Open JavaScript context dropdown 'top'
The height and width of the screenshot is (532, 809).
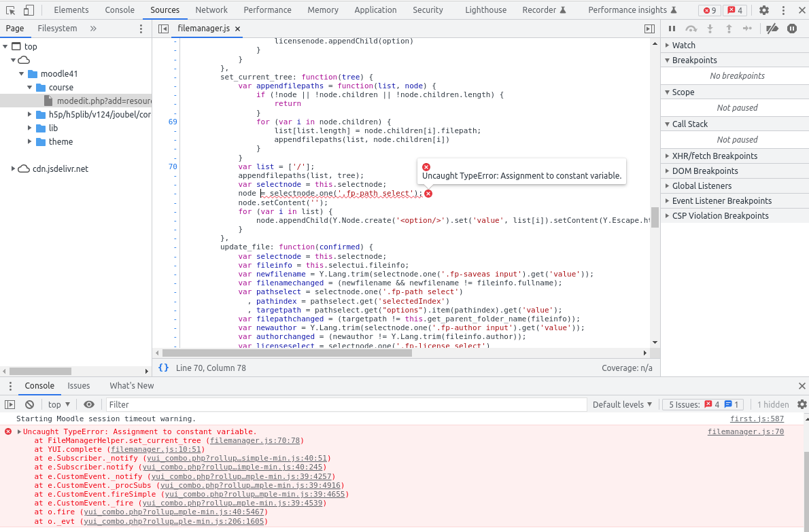coord(59,405)
